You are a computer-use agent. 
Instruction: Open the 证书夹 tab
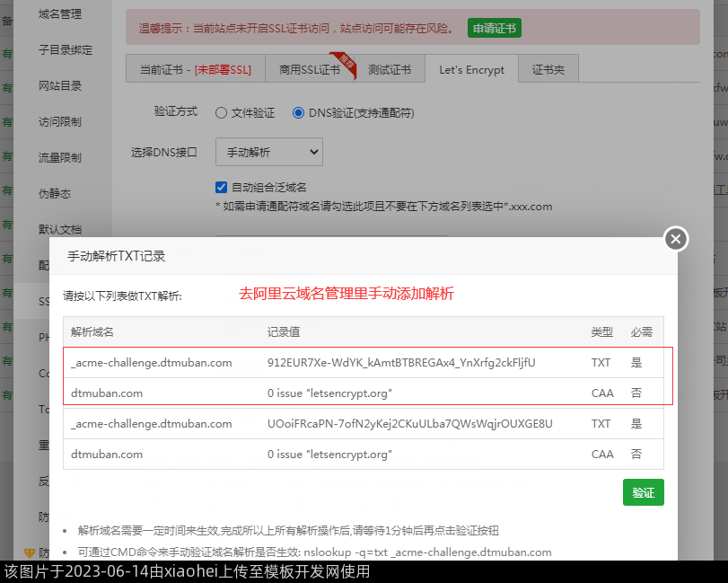pyautogui.click(x=548, y=69)
